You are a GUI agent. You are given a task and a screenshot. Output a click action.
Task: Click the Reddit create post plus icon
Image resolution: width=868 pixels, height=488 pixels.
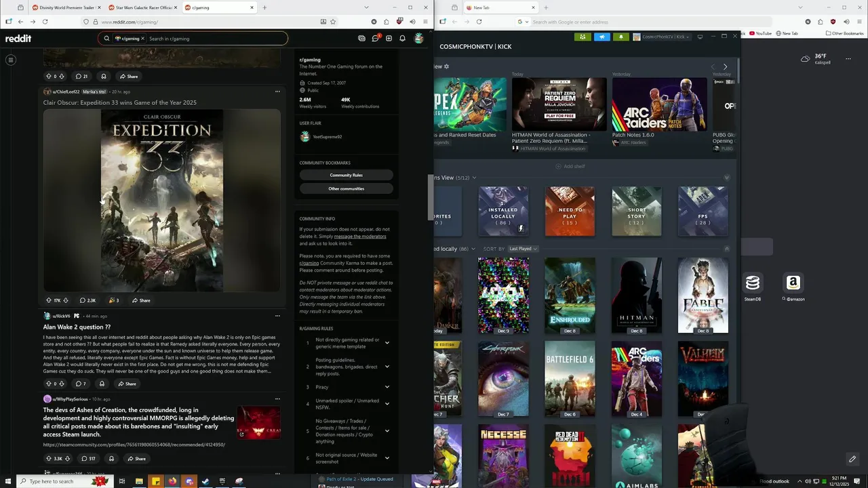tap(389, 39)
